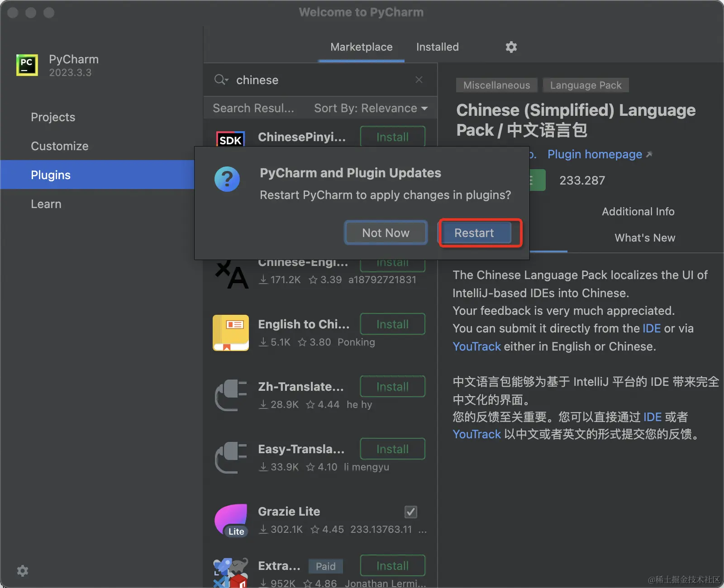This screenshot has height=588, width=724.
Task: Install the Easy-Transla... plugin
Action: tap(392, 449)
